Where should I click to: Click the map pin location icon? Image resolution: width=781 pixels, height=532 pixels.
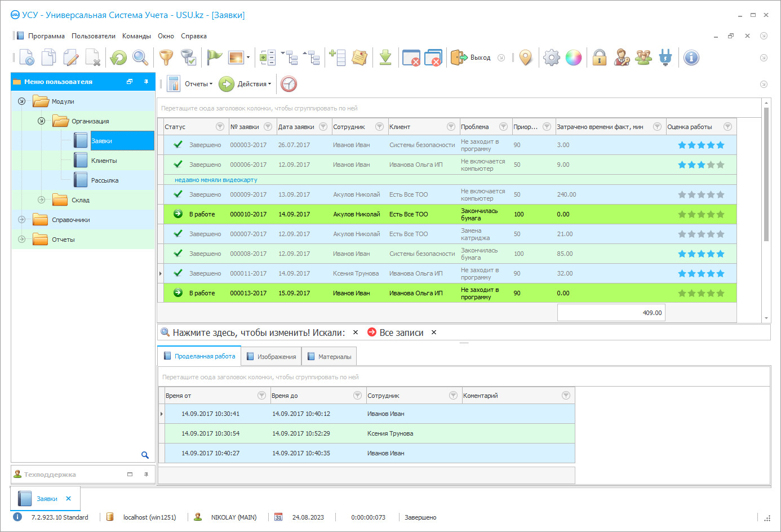[526, 57]
